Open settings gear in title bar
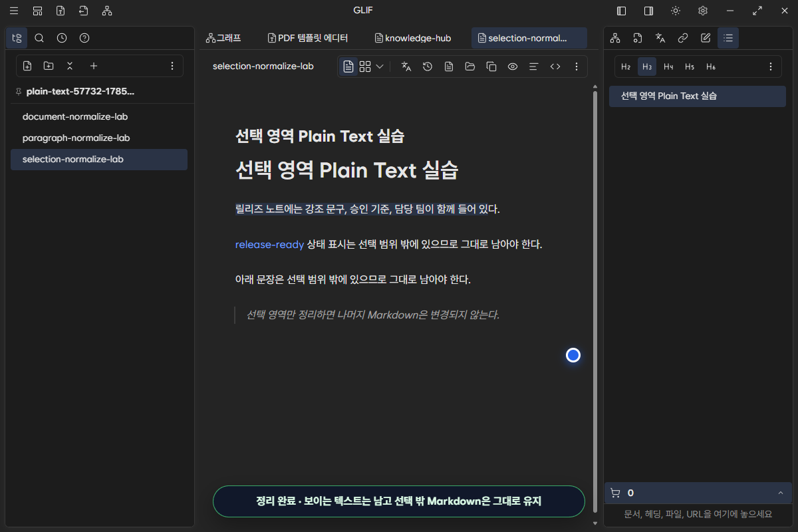The height and width of the screenshot is (532, 798). point(703,11)
